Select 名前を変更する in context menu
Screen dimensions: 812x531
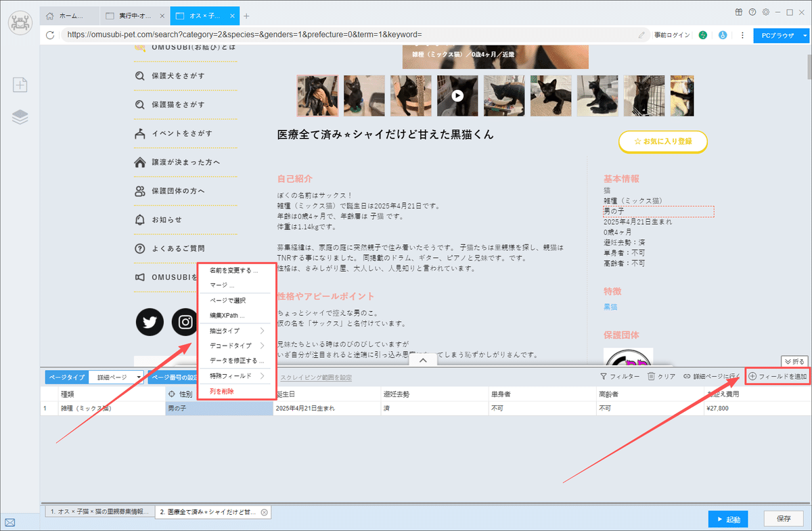[236, 271]
